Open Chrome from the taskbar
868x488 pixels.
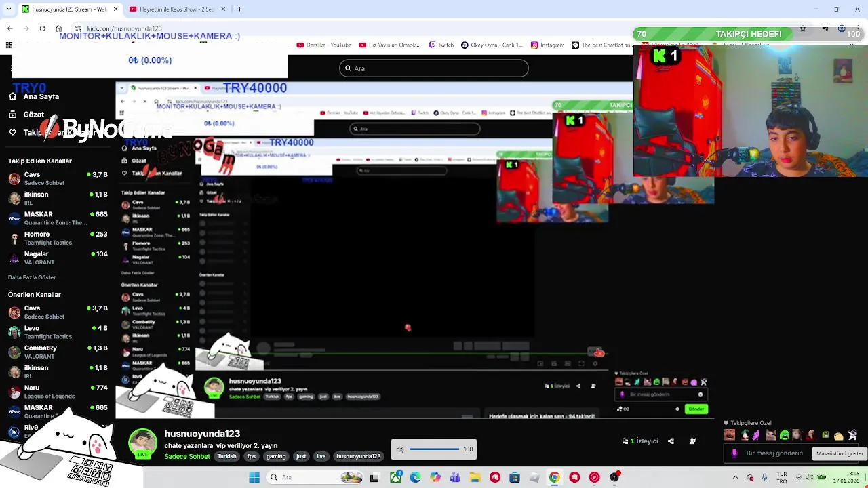pyautogui.click(x=555, y=477)
